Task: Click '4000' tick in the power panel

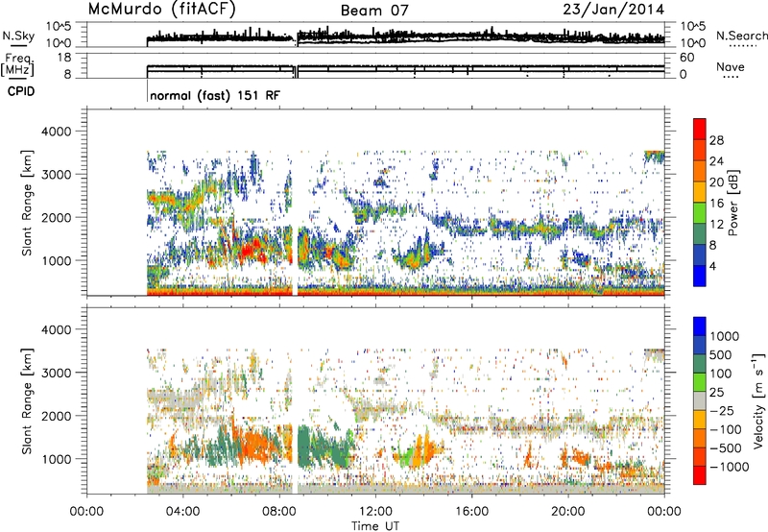Action: tap(56, 132)
